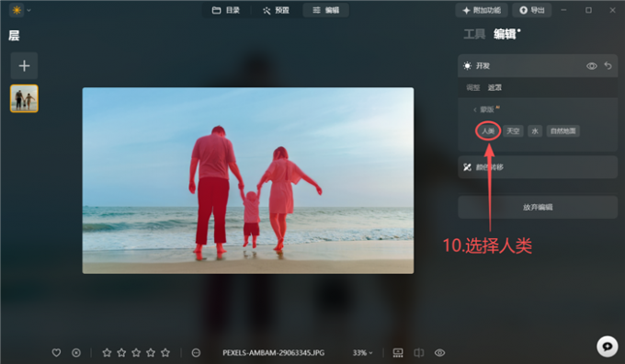Expand the 颜色转移 color transfer panel
Viewport: 625px width, 364px height.
click(538, 167)
